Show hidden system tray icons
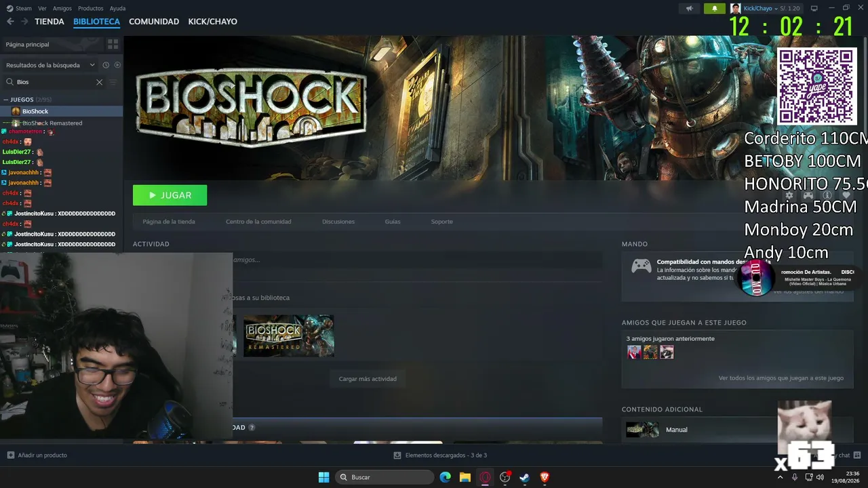This screenshot has width=868, height=488. [x=780, y=477]
